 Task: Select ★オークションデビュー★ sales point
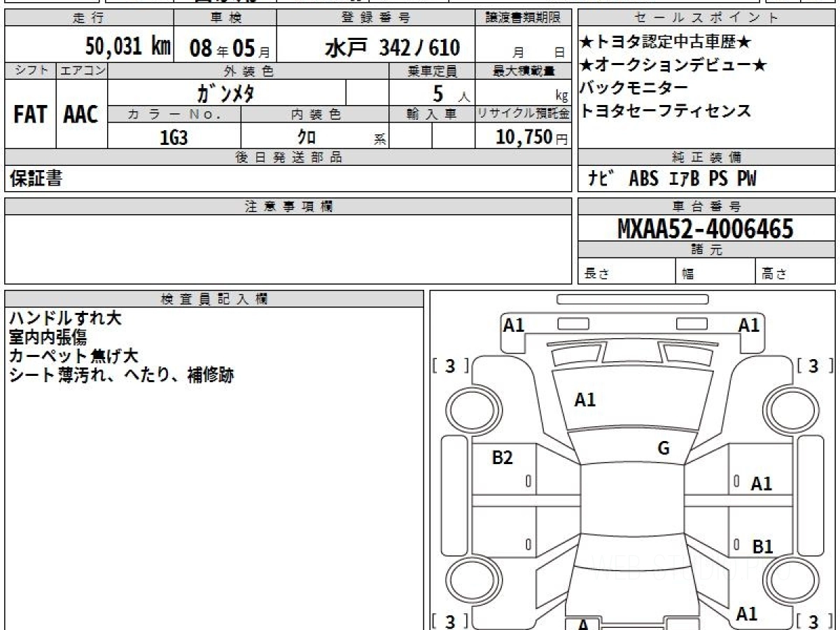click(673, 65)
